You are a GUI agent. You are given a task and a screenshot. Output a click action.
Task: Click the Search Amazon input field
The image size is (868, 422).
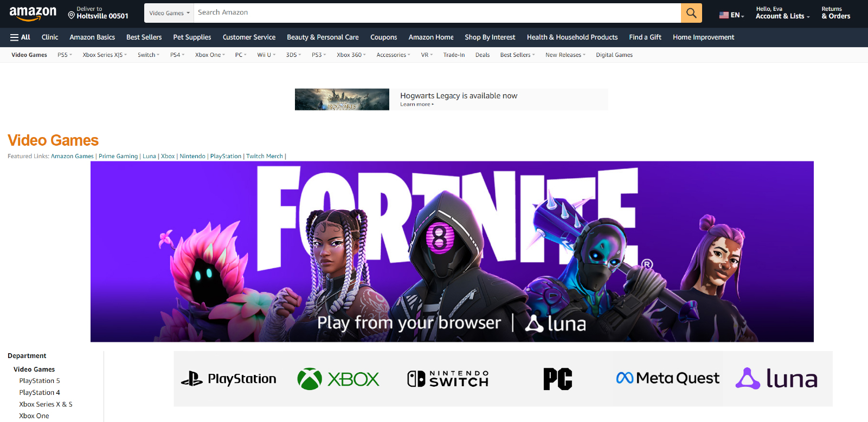pos(437,13)
